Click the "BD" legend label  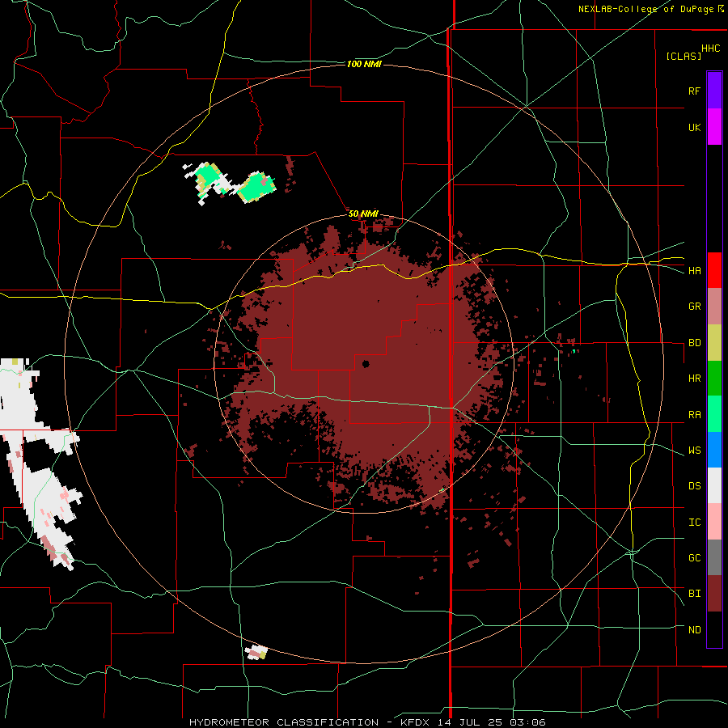[694, 343]
